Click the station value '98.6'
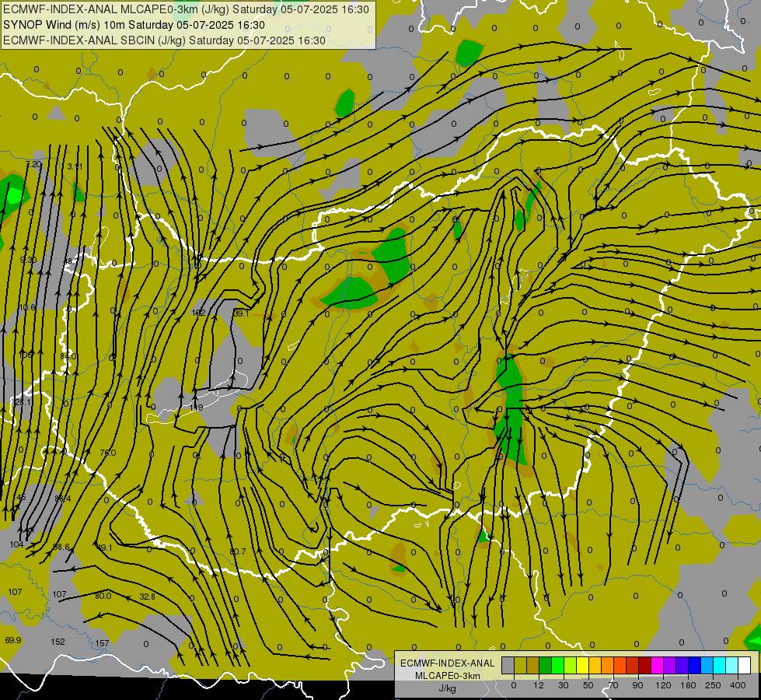The width and height of the screenshot is (761, 700). pos(61,547)
